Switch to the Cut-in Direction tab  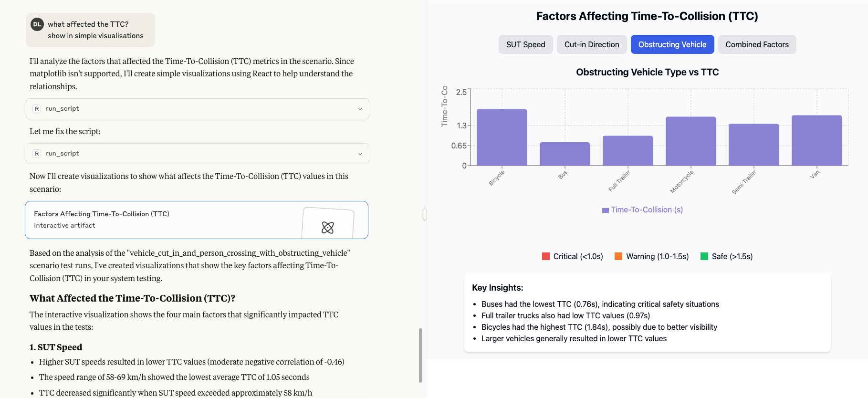tap(592, 44)
